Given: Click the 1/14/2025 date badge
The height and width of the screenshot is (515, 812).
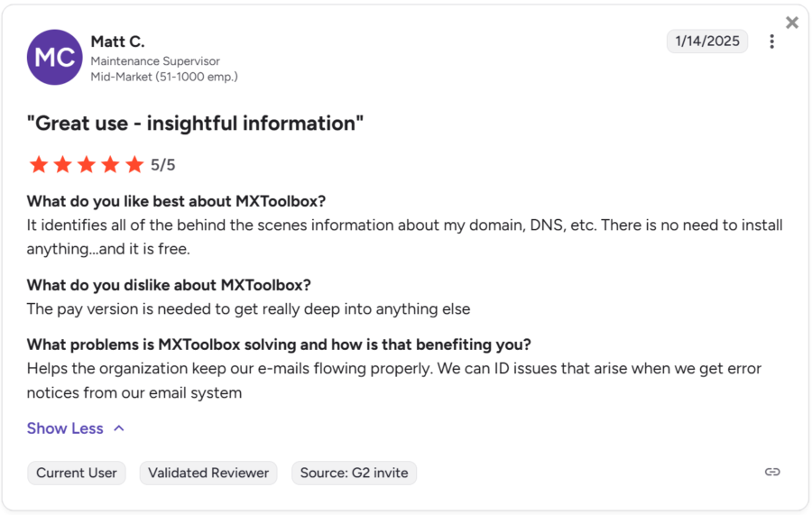Looking at the screenshot, I should click(x=707, y=41).
